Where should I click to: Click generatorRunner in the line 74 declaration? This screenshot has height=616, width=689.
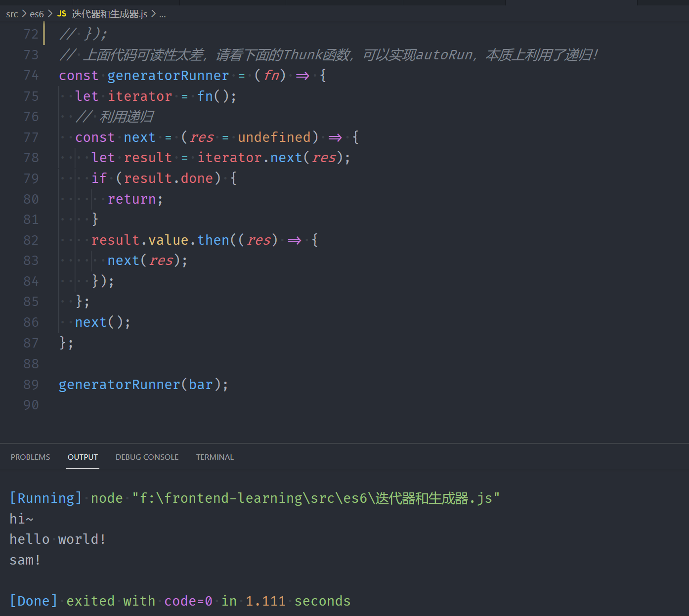pos(168,75)
